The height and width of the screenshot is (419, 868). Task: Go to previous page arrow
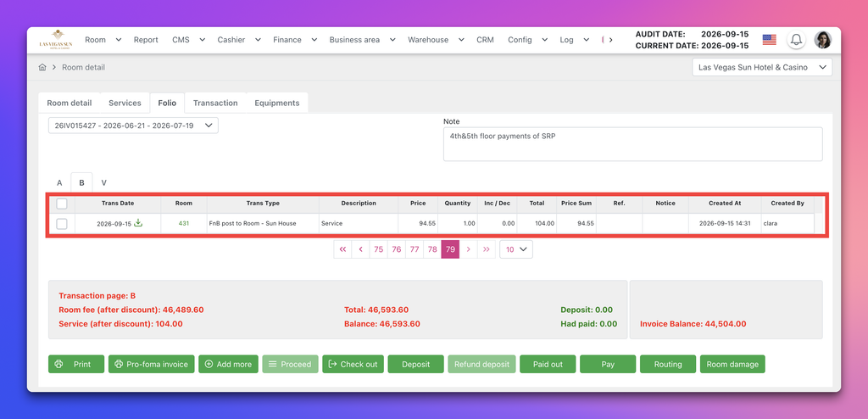click(x=360, y=249)
